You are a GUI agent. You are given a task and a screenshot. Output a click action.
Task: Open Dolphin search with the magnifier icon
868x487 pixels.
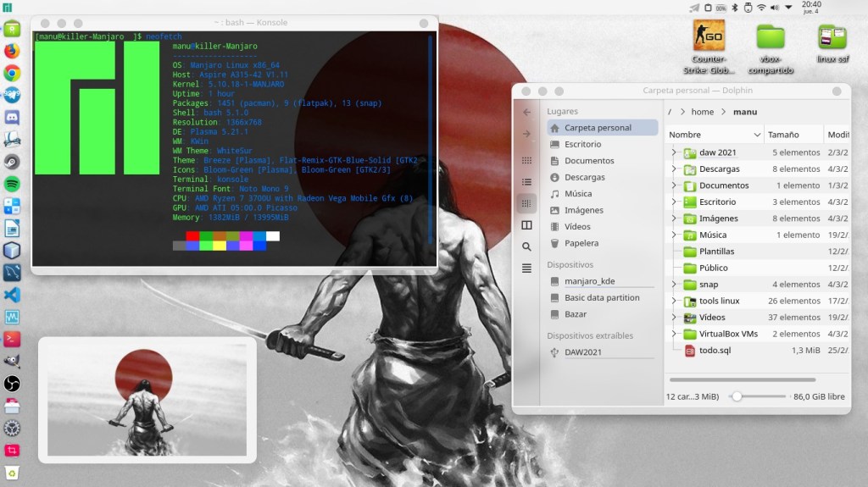tap(526, 246)
